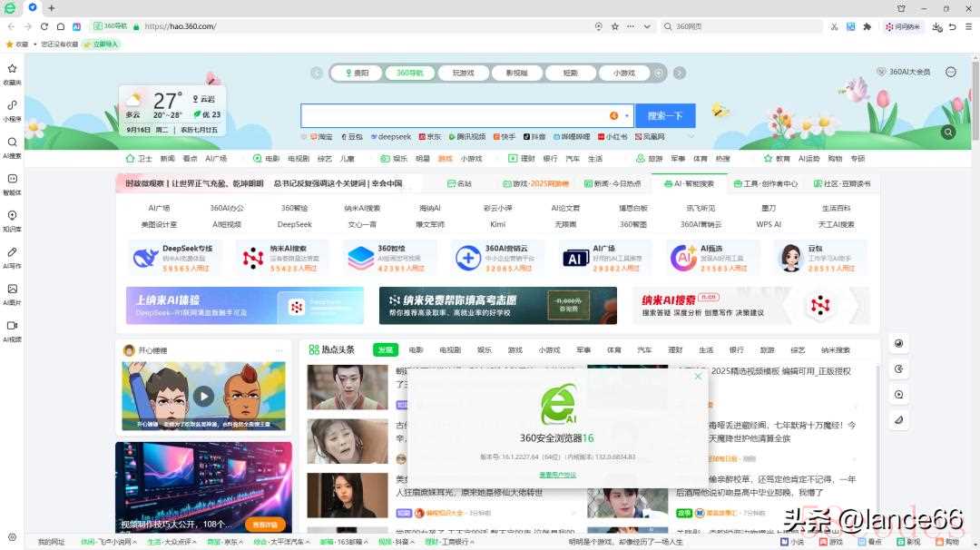980x550 pixels.
Task: Open the search engine selector dropdown arrow
Action: pos(627,115)
